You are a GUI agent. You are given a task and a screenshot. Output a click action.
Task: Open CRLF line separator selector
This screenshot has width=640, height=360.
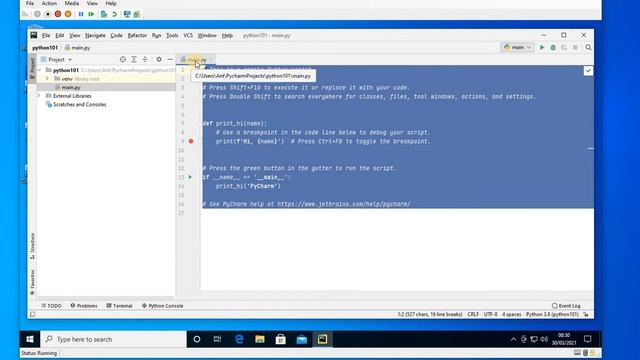[473, 314]
